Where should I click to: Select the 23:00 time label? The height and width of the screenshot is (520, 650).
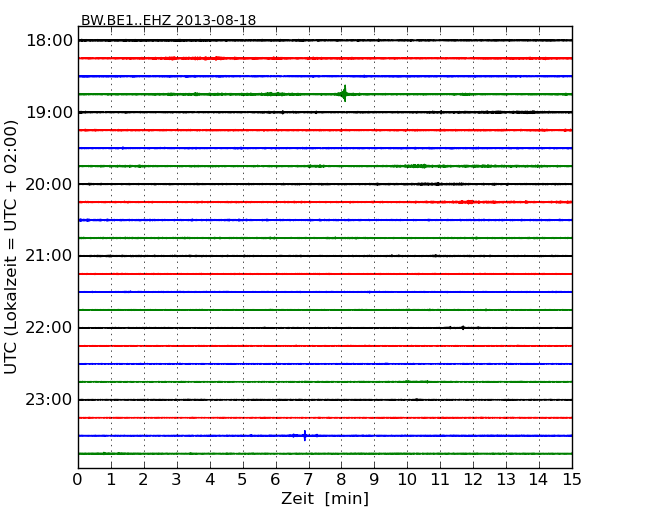click(49, 399)
